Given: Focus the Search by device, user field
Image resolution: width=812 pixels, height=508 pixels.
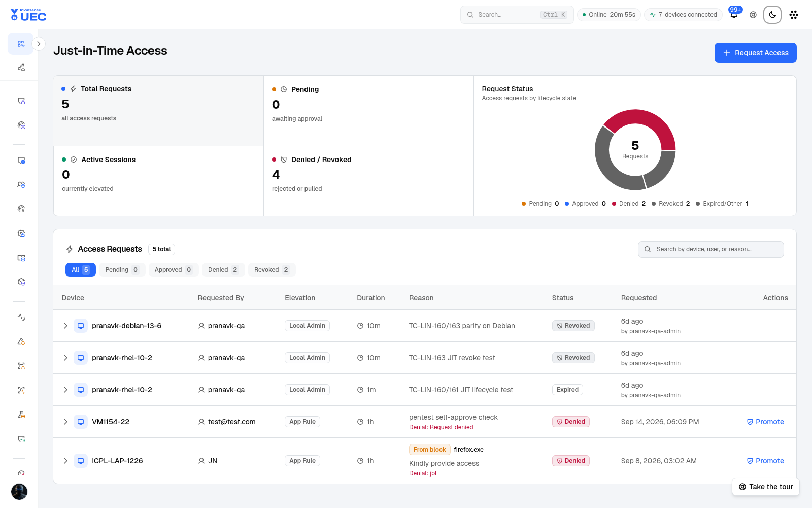Looking at the screenshot, I should (x=710, y=249).
